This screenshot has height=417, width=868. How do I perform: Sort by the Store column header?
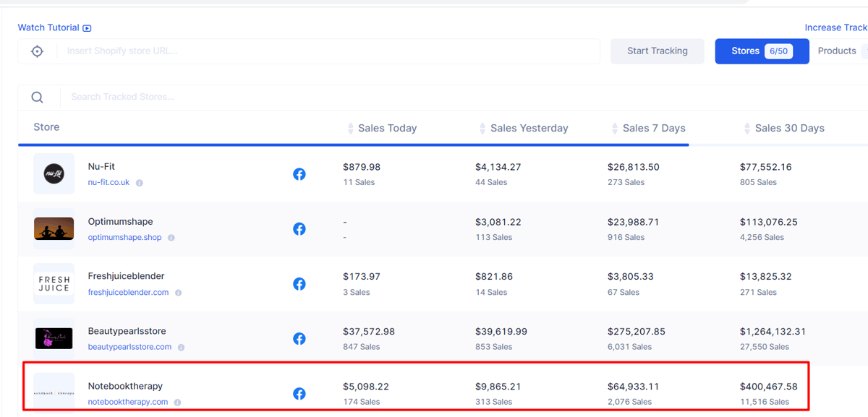46,127
